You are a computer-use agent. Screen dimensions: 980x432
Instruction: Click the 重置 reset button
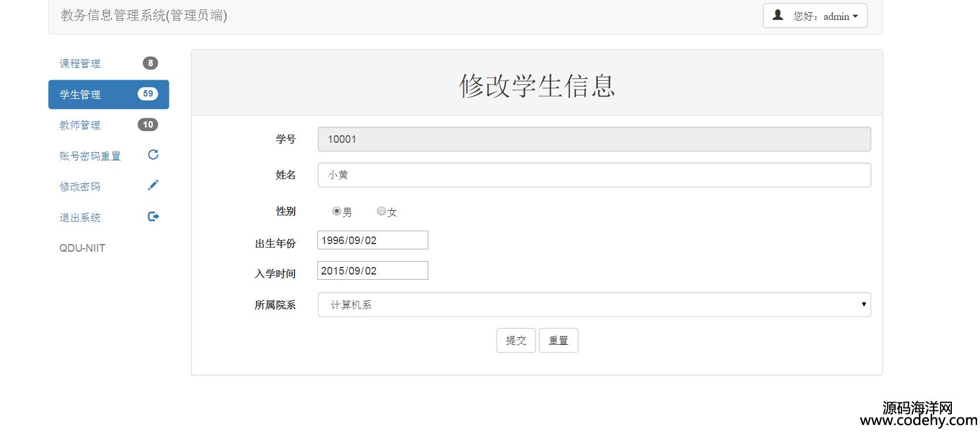(558, 340)
